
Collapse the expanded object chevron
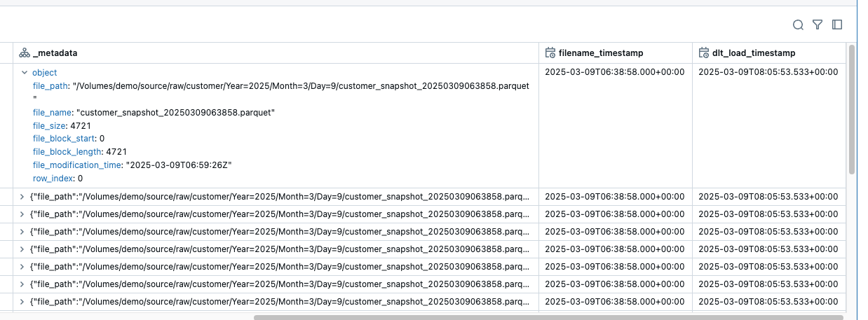[24, 73]
